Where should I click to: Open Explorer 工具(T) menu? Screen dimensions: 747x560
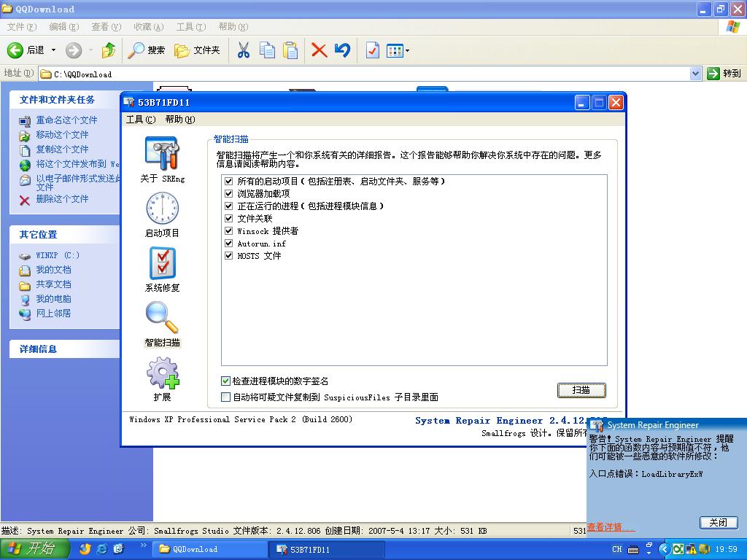pyautogui.click(x=191, y=27)
